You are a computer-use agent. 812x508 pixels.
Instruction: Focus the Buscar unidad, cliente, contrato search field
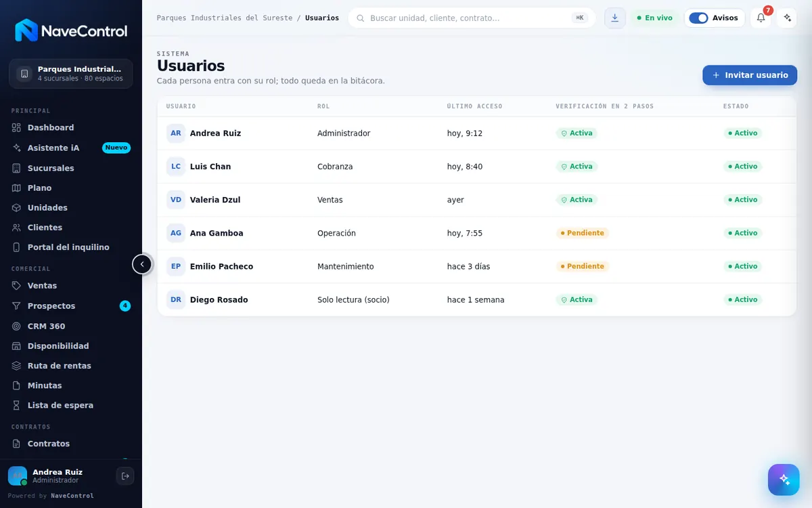[x=472, y=18]
